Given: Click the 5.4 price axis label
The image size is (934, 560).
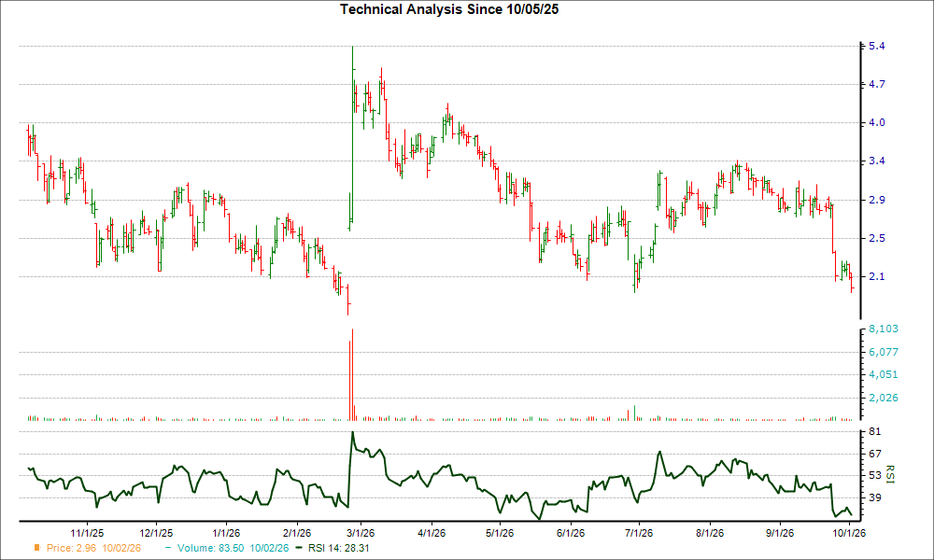Looking at the screenshot, I should [x=877, y=46].
